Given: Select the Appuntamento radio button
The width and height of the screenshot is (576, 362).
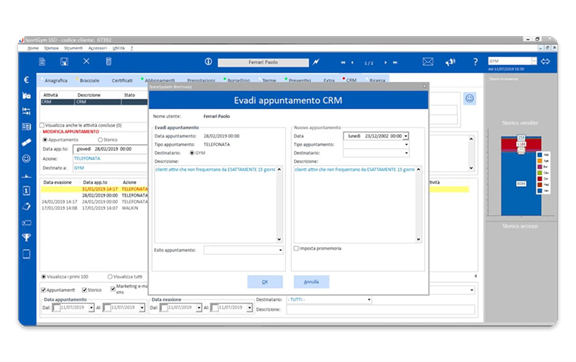Looking at the screenshot, I should (45, 140).
